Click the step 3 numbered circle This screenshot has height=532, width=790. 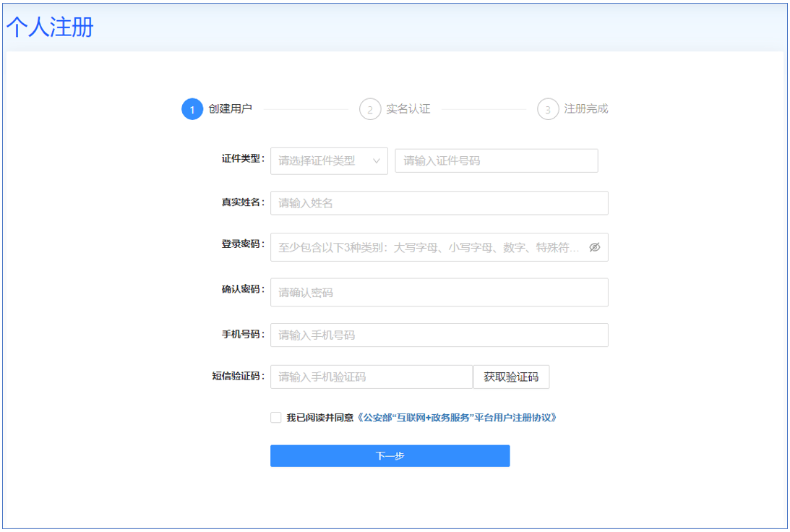[548, 109]
